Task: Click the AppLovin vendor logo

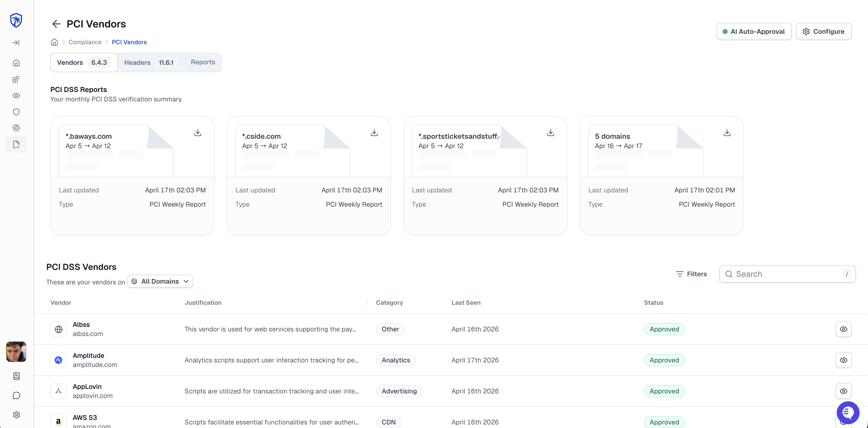Action: click(58, 391)
